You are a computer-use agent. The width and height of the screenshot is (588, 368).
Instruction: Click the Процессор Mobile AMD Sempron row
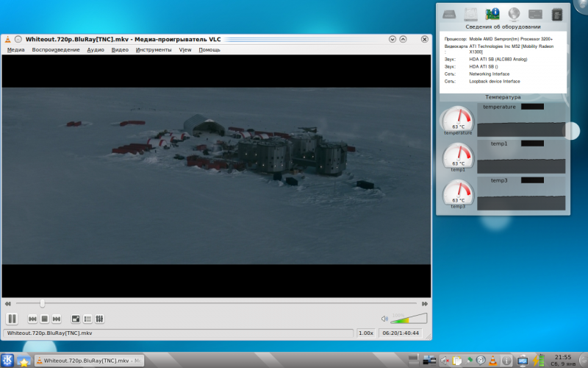tap(498, 39)
